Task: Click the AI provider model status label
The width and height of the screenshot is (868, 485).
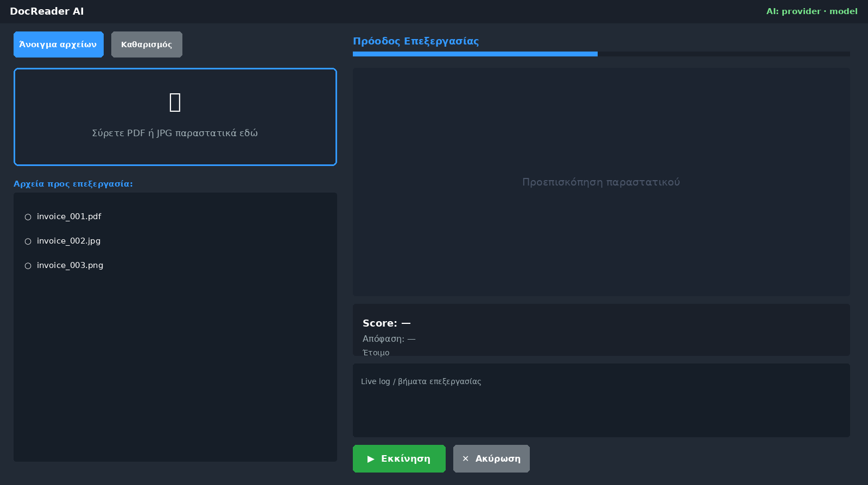Action: pyautogui.click(x=812, y=11)
